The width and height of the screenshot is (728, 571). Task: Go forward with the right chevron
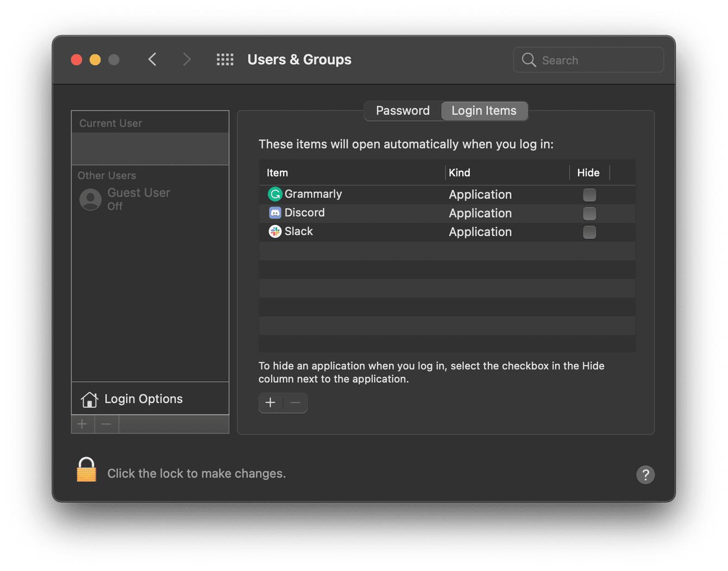click(x=187, y=59)
